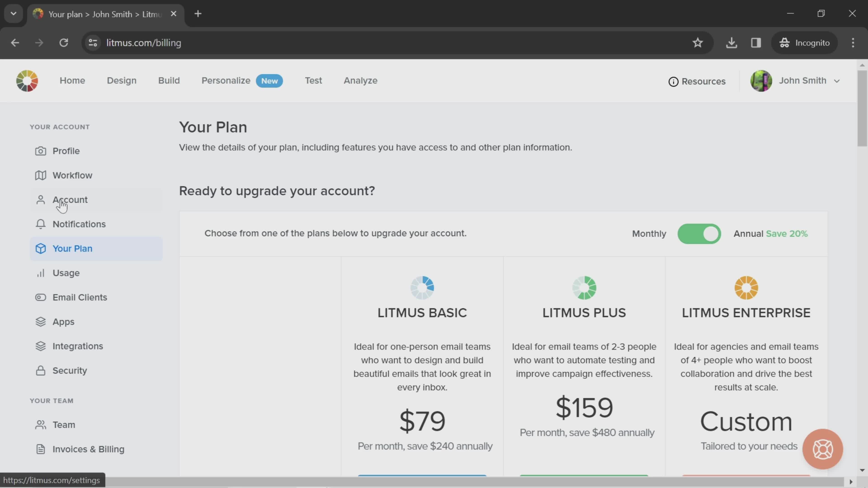Click the Invoices & Billing document icon

click(40, 449)
